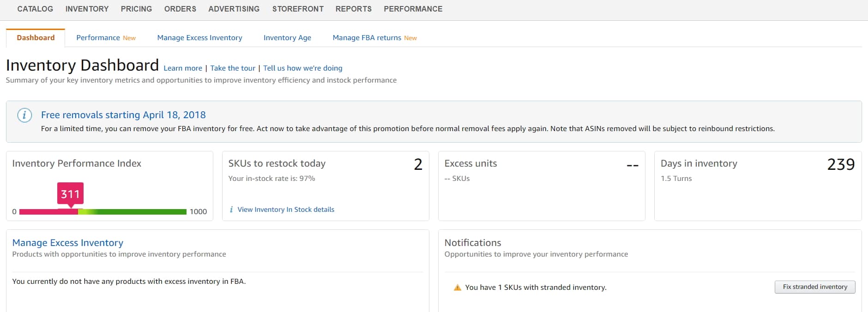
Task: Click the small info icon before View Inventory In Stock
Action: (231, 210)
